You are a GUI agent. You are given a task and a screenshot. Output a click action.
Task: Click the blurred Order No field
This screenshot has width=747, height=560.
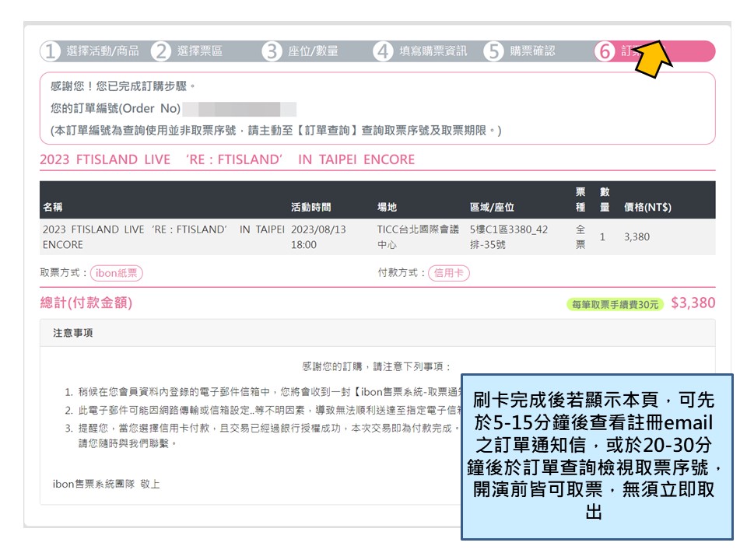239,109
